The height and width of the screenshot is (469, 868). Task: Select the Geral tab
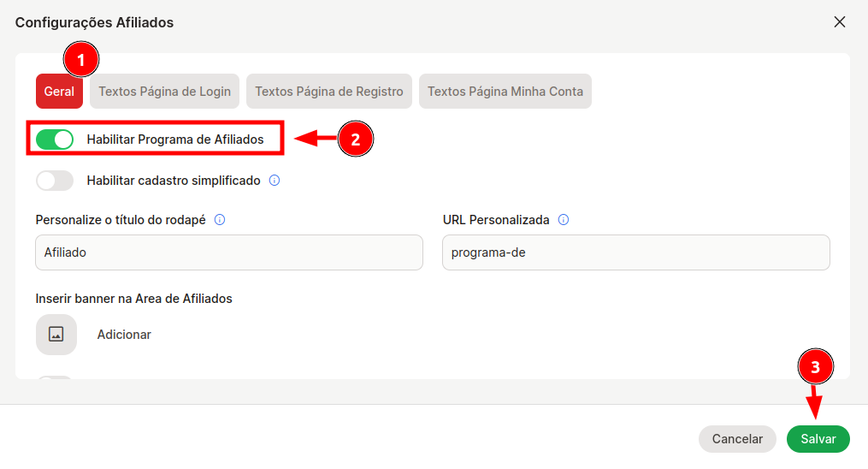click(59, 92)
